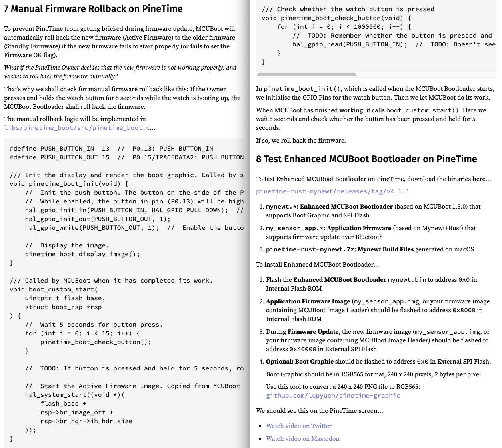Click the heading '8 Test Enhanced MCUBoot Bootloader'
Viewport: 502px width, 448px height.
(x=366, y=159)
